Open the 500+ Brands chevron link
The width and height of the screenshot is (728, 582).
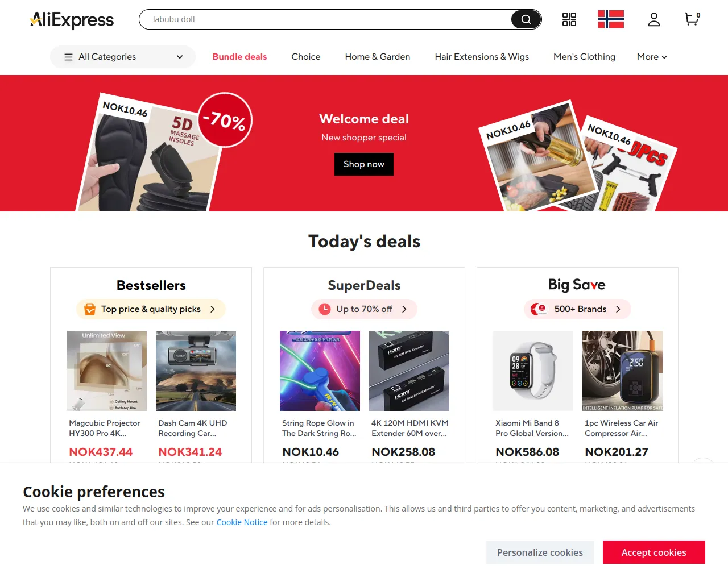click(618, 309)
